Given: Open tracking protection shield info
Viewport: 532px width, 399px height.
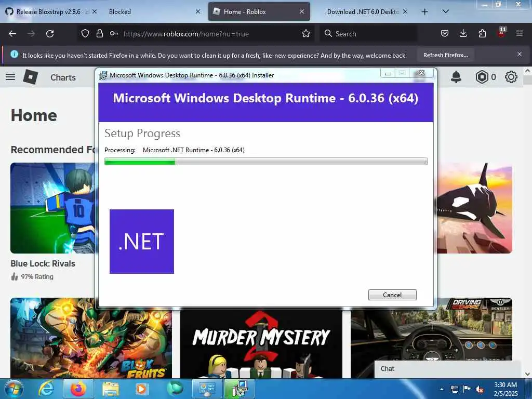Looking at the screenshot, I should 85,34.
